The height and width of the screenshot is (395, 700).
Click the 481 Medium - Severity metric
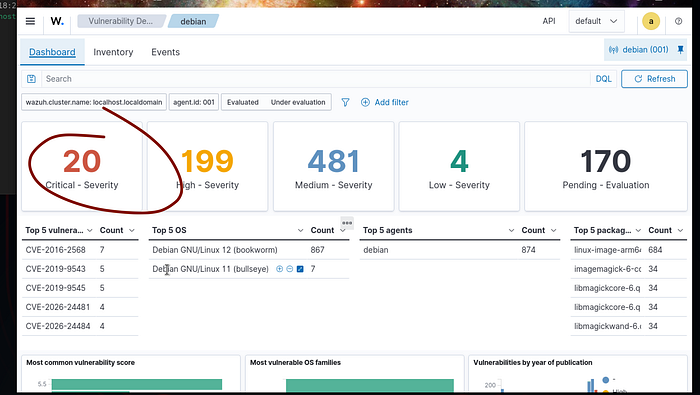(333, 166)
